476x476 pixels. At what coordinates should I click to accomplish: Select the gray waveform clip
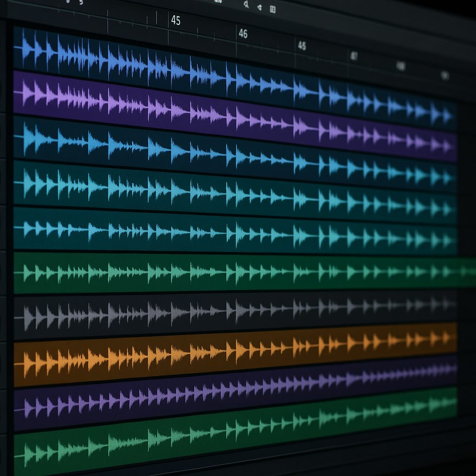(186, 311)
